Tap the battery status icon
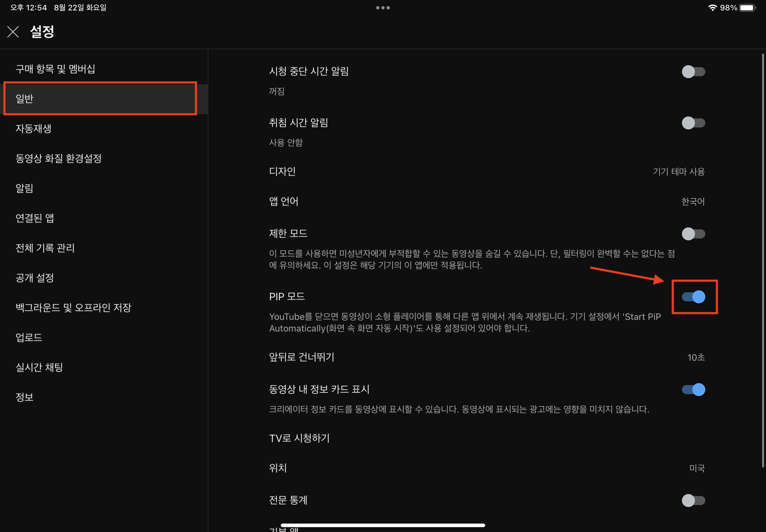The height and width of the screenshot is (532, 766). click(747, 8)
